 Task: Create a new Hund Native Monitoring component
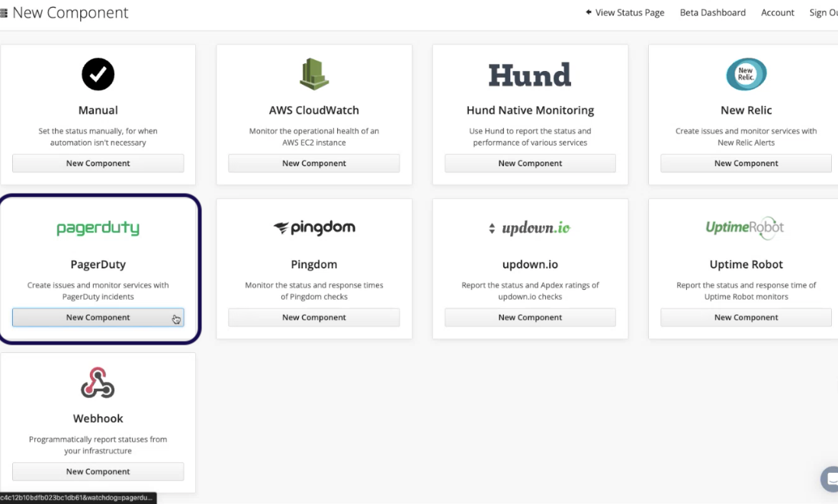(530, 163)
